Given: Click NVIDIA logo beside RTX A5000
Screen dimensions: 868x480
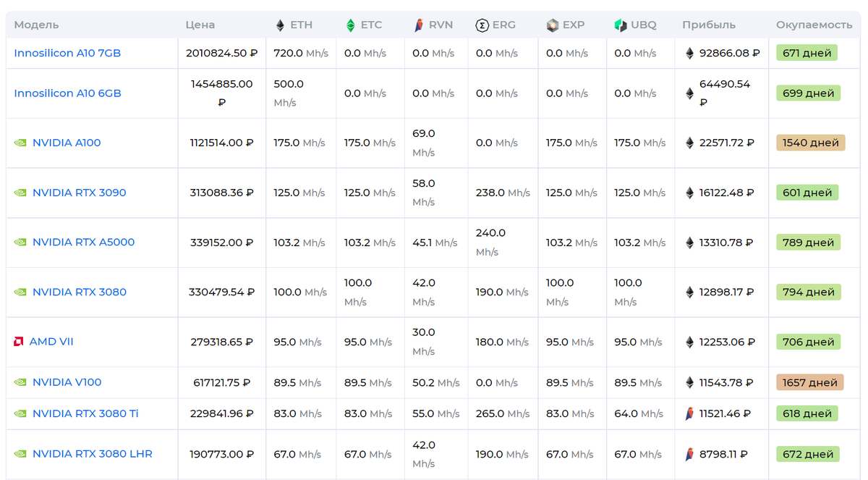Looking at the screenshot, I should (x=20, y=243).
